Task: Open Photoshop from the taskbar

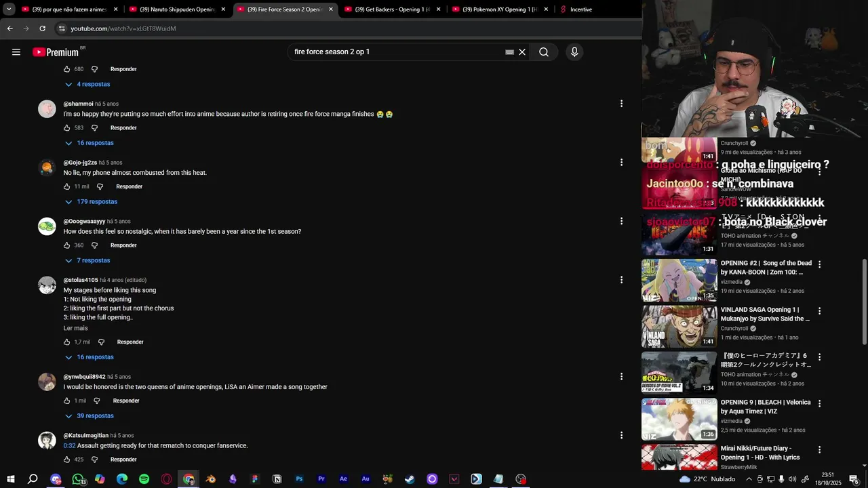Action: pos(299,479)
